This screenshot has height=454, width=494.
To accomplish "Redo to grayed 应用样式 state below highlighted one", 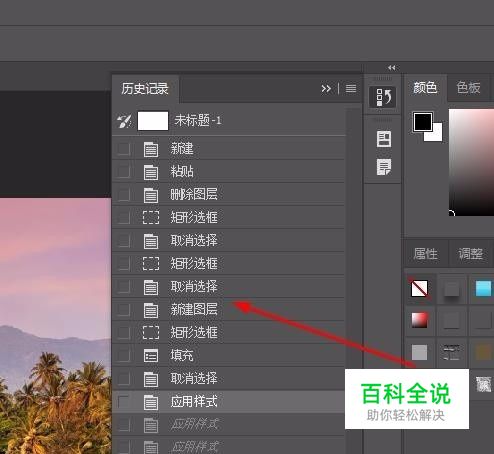I will click(x=229, y=425).
